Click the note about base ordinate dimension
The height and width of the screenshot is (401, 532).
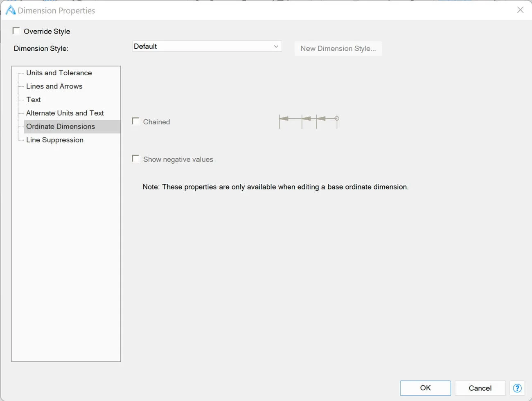pos(275,187)
